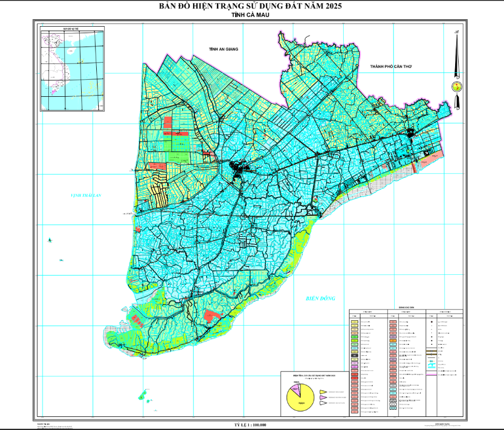Viewport: 504px width, 430px height.
Task: Click the TỈNH AN GIANG label
Action: pyautogui.click(x=223, y=49)
